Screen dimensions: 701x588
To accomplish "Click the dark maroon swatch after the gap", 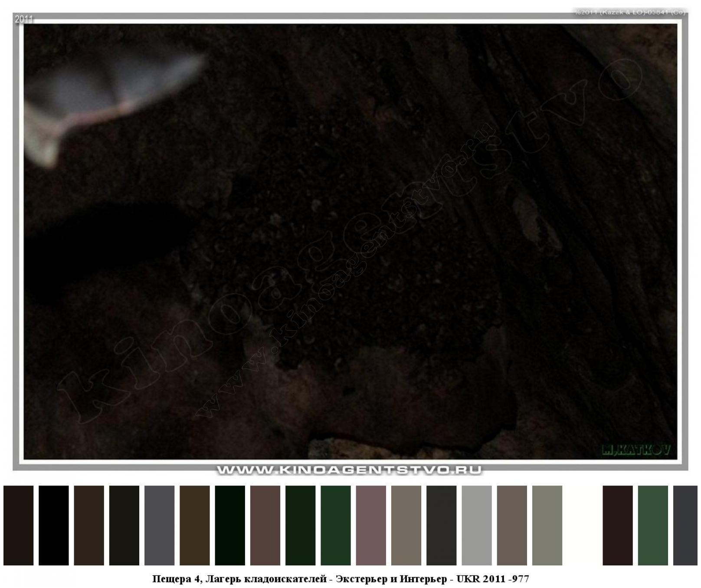I will [x=618, y=526].
